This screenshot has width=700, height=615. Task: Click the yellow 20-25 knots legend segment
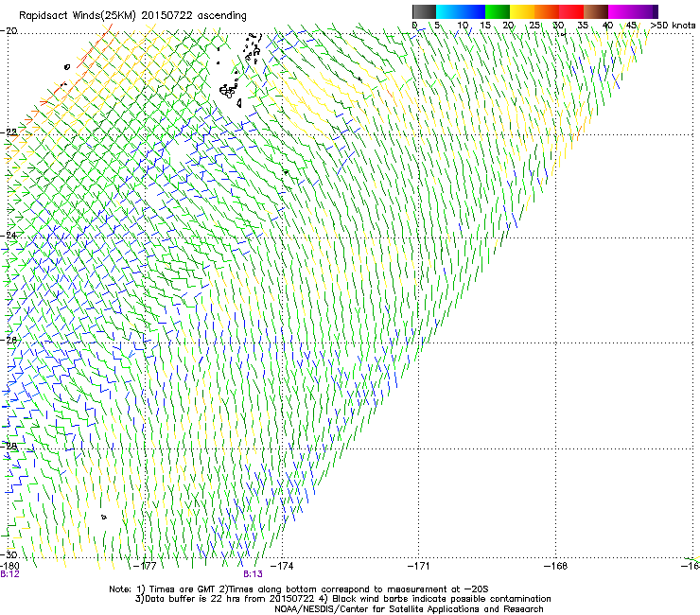(522, 11)
